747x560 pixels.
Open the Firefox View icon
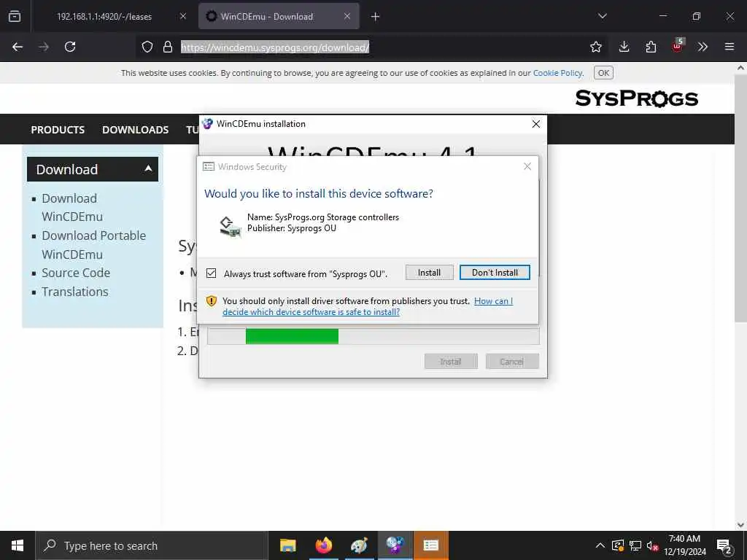(15, 16)
